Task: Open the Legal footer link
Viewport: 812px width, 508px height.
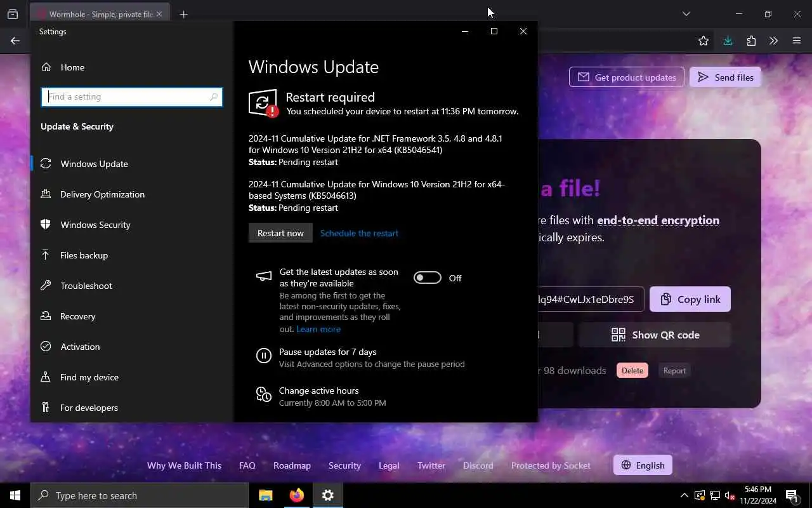Action: (389, 465)
